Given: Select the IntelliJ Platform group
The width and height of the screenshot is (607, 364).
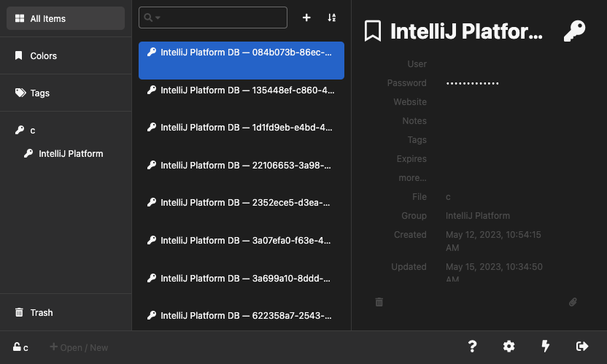Looking at the screenshot, I should (x=70, y=153).
